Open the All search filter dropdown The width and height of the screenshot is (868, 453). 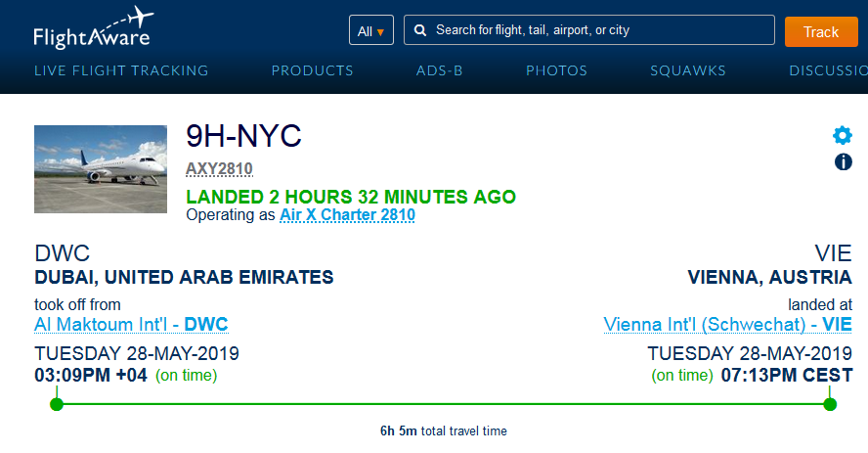point(370,30)
